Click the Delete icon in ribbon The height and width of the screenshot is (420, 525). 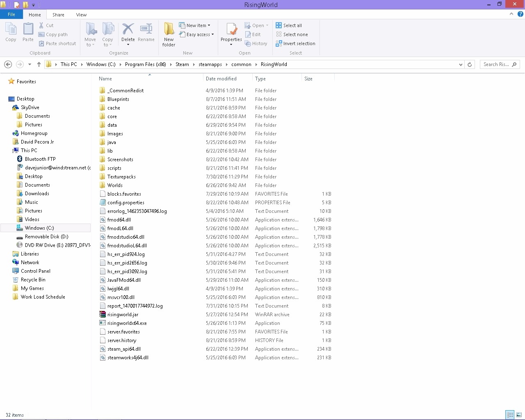[x=128, y=30]
